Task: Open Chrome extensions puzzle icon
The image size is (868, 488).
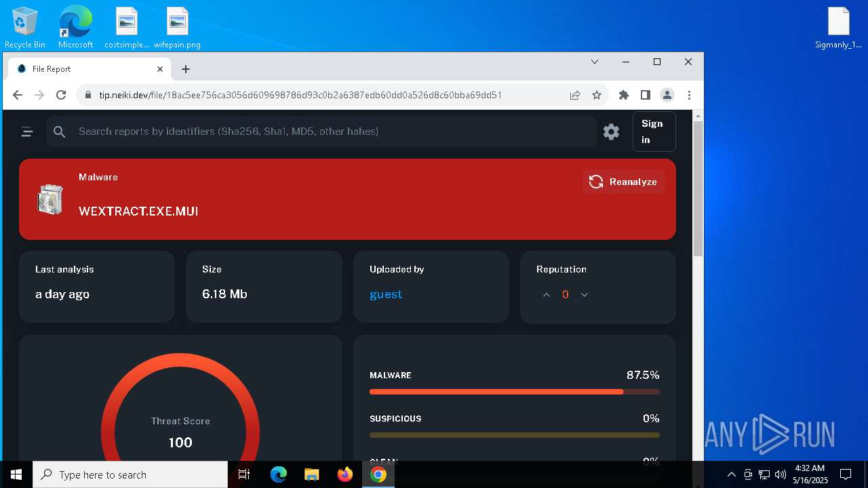Action: point(624,96)
